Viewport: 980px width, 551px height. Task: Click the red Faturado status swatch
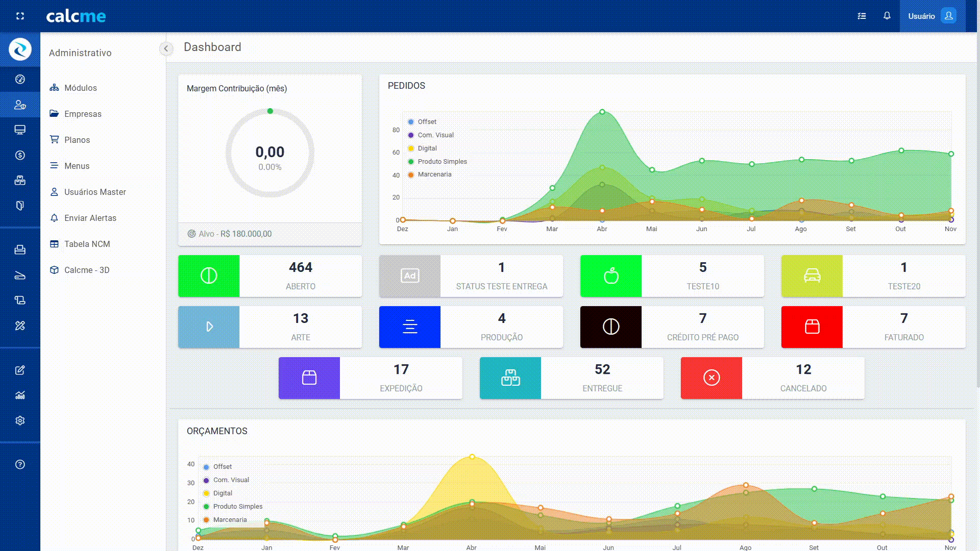[x=812, y=327]
